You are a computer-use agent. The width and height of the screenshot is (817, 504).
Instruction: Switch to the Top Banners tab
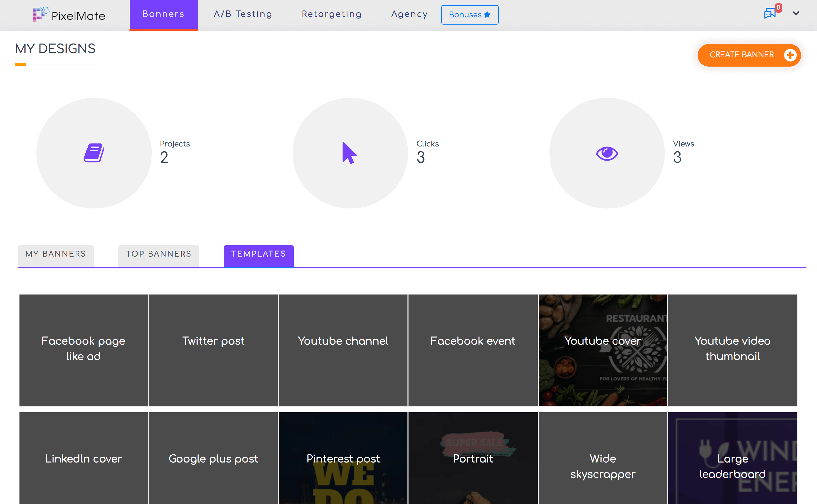(158, 254)
